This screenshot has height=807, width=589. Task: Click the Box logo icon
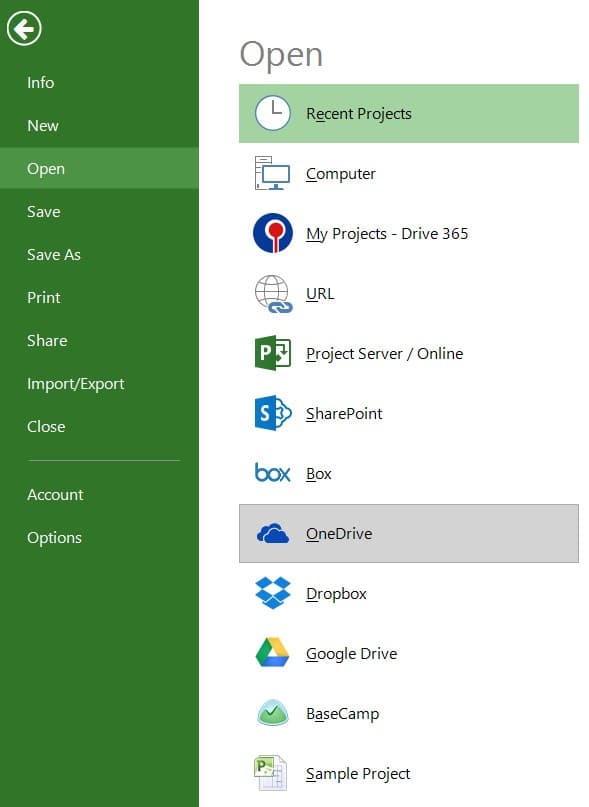point(272,472)
